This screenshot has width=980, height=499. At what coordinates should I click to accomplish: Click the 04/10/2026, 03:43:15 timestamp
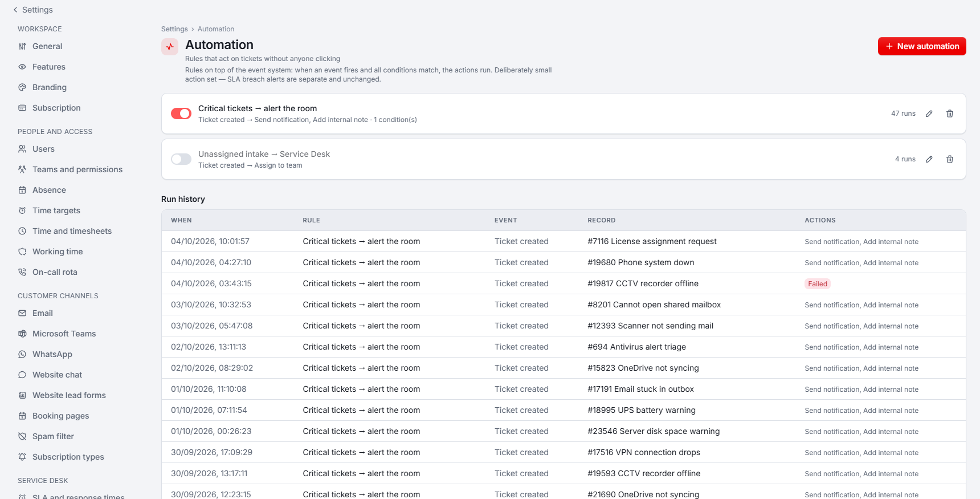[x=211, y=283]
